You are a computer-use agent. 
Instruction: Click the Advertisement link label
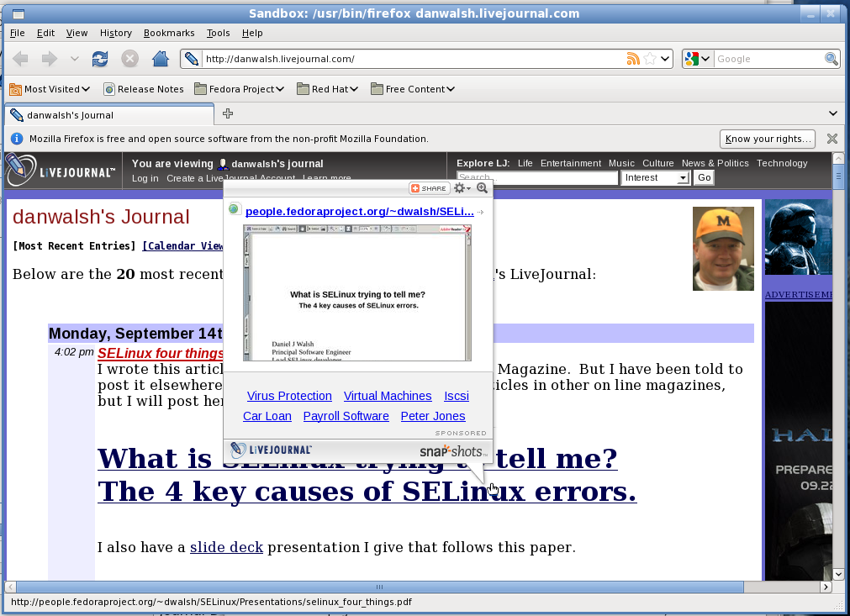click(x=798, y=295)
